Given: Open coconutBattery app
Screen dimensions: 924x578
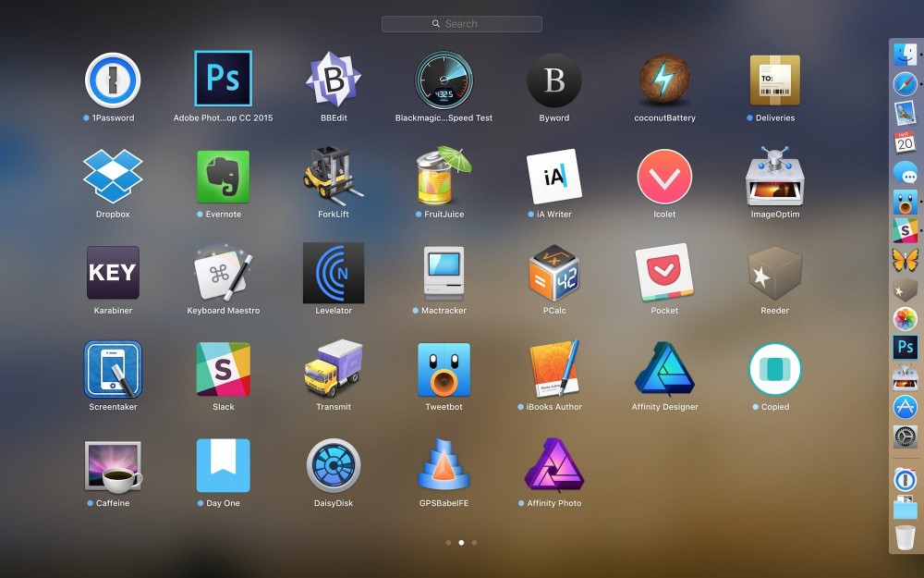Looking at the screenshot, I should pos(664,80).
